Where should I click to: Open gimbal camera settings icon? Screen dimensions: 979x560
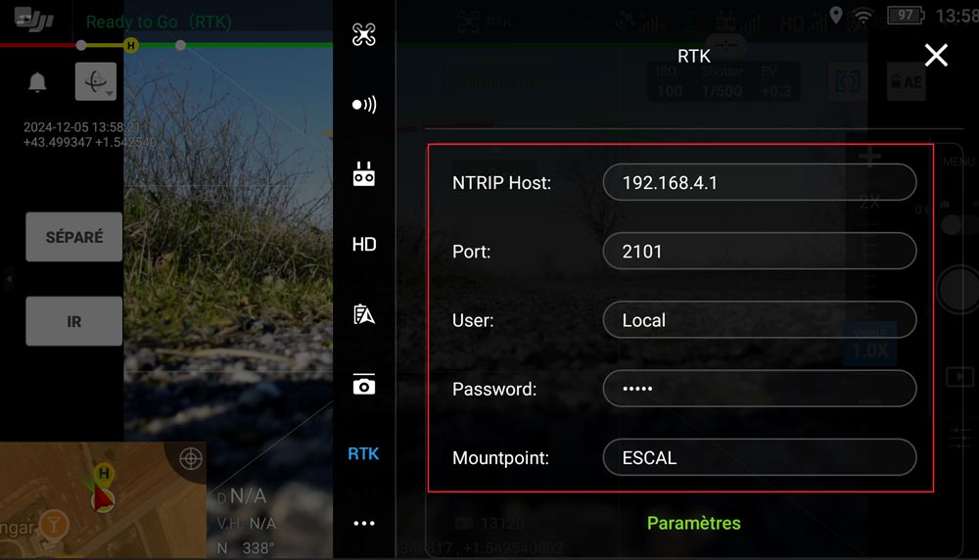coord(364,385)
